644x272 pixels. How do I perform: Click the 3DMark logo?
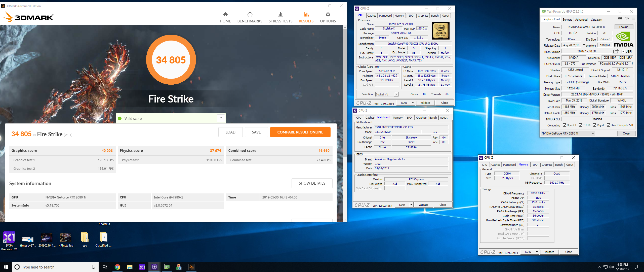pos(28,17)
